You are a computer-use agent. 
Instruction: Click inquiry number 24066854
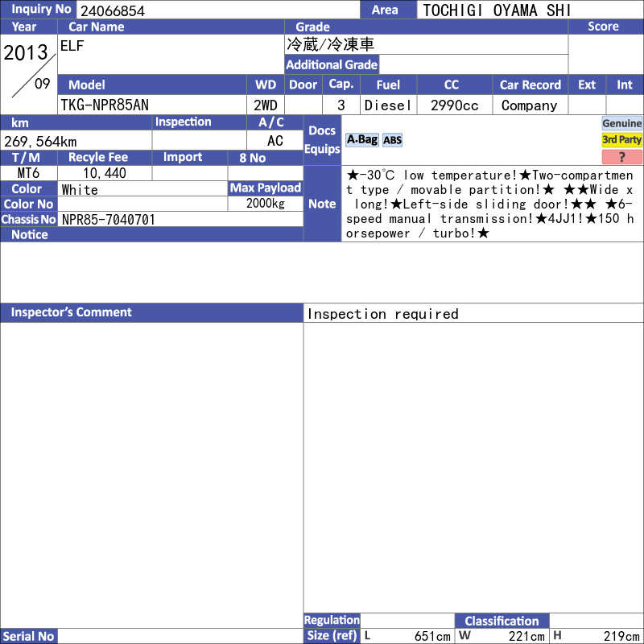pyautogui.click(x=113, y=11)
